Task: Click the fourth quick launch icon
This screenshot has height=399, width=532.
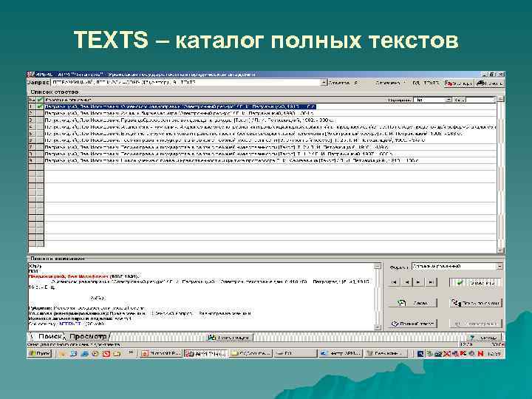Action: (x=95, y=353)
